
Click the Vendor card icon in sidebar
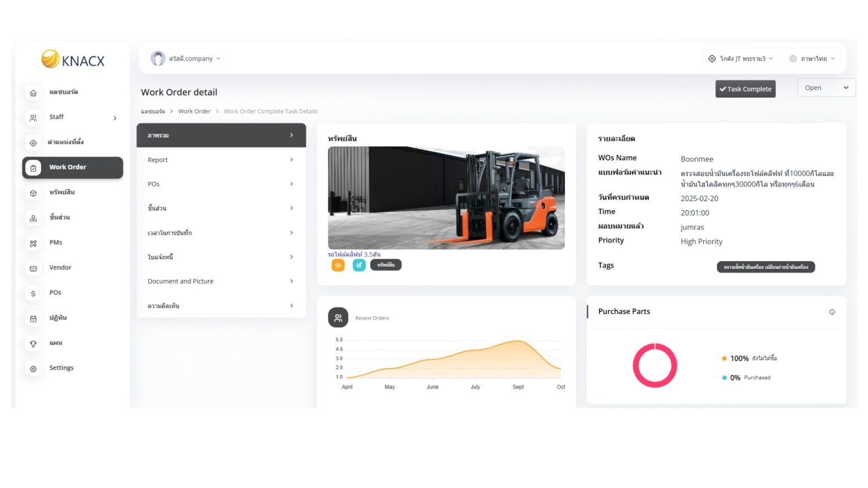(x=33, y=268)
